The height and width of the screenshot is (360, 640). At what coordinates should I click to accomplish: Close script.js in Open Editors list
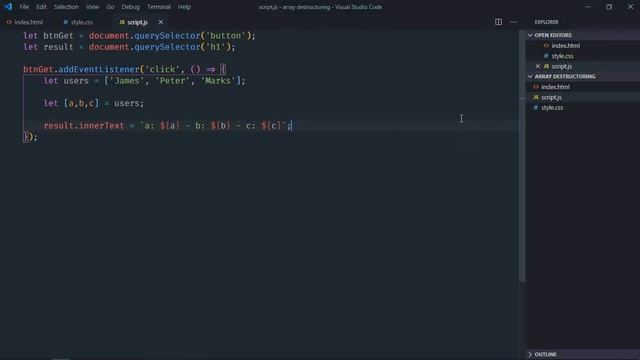538,66
